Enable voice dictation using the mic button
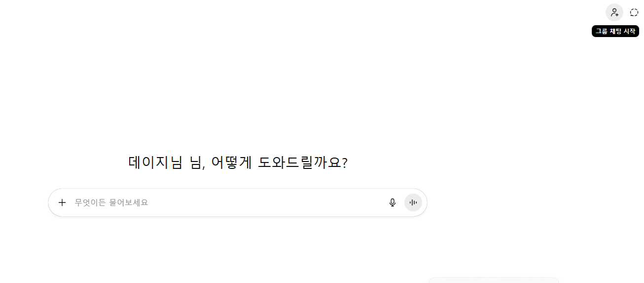 [x=393, y=202]
